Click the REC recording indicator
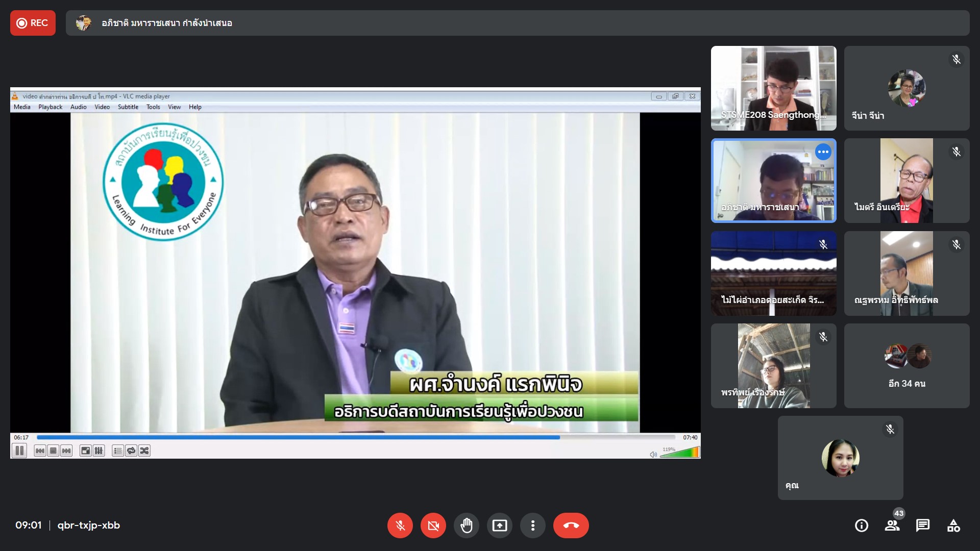This screenshot has height=551, width=980. [x=33, y=23]
